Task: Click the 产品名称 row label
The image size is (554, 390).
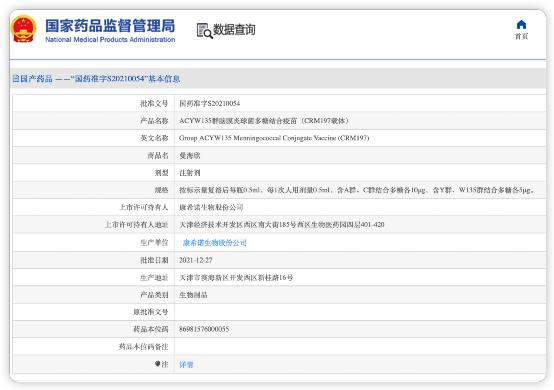Action: [154, 121]
